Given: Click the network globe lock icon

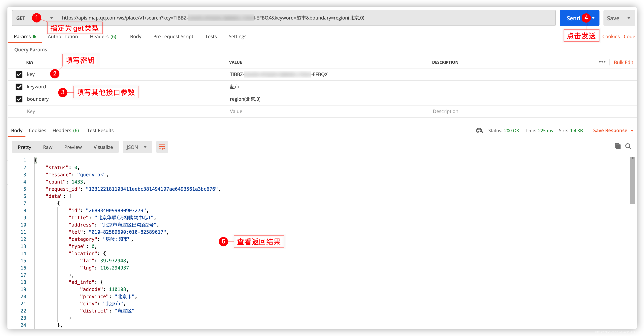Looking at the screenshot, I should [479, 131].
